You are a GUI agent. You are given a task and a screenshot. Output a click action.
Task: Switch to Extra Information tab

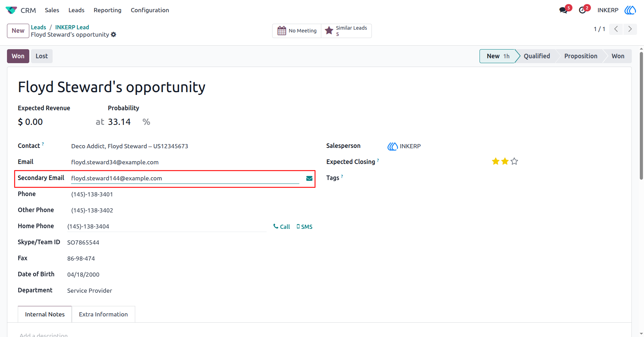click(103, 314)
